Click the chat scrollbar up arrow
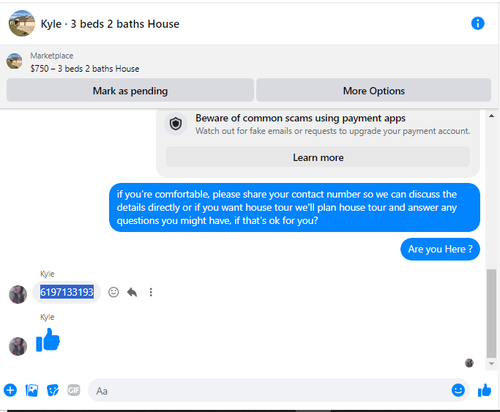 pos(491,116)
